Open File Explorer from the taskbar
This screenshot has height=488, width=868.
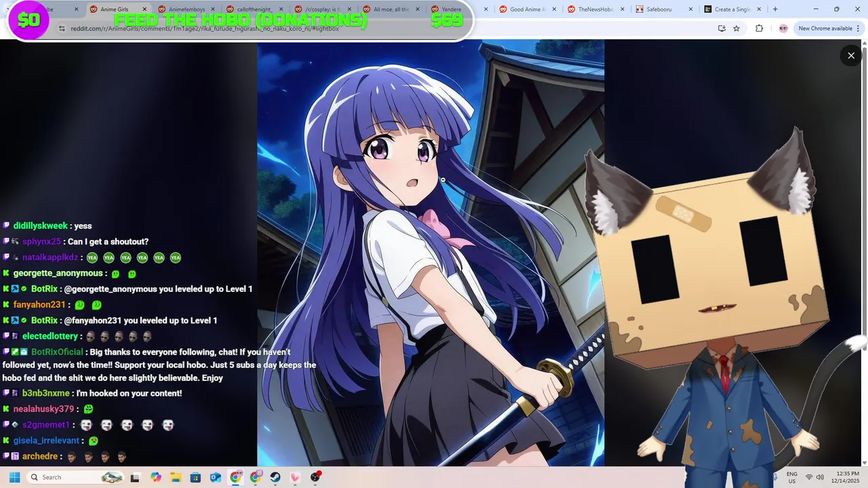(x=176, y=477)
